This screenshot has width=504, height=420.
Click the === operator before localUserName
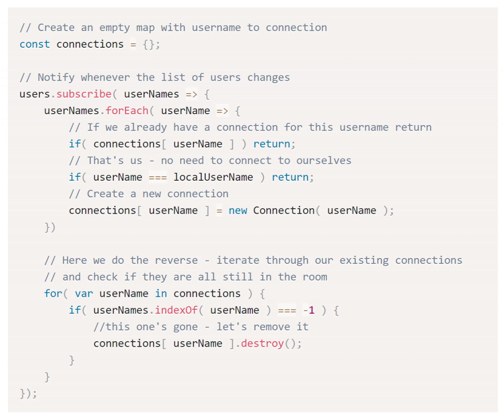tap(157, 177)
